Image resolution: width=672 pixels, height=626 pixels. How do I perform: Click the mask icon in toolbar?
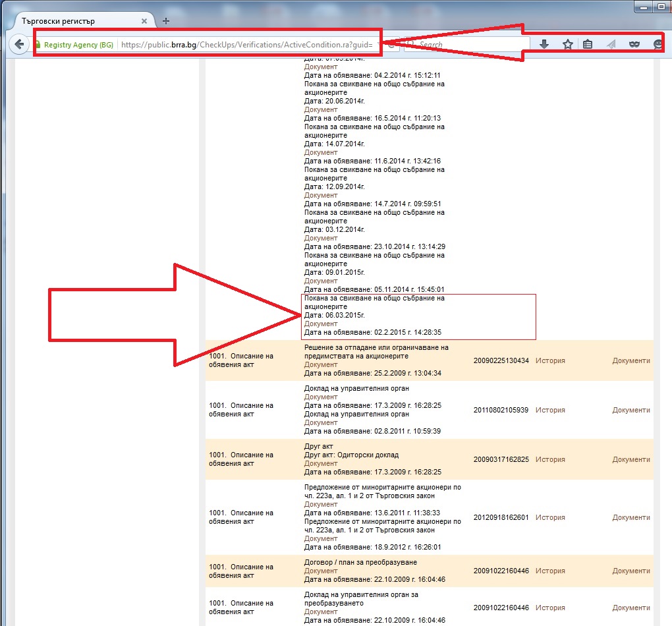(634, 44)
